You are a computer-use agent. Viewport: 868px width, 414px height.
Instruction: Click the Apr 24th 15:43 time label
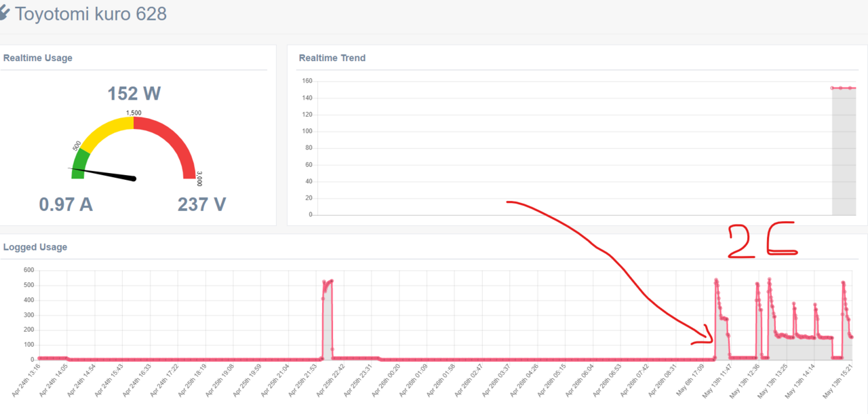tap(109, 380)
